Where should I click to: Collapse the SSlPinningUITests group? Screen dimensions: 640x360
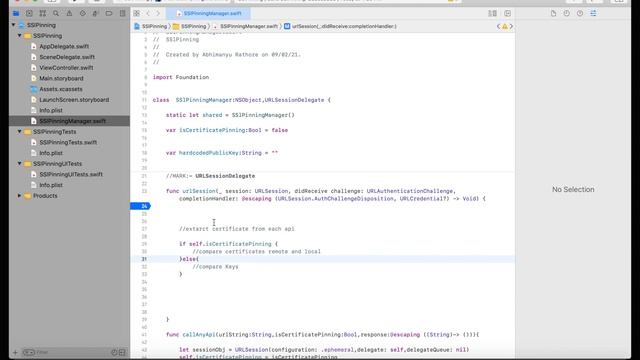(20, 163)
